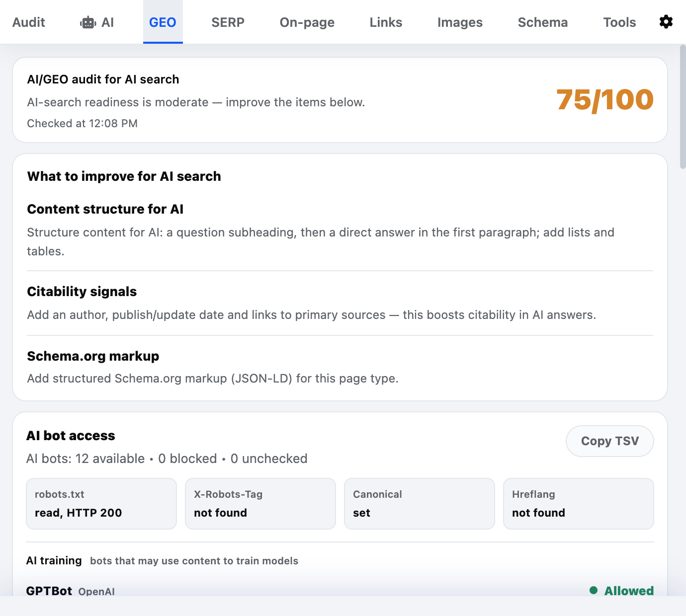686x616 pixels.
Task: Click the 'AI bot access' heading
Action: (x=71, y=436)
